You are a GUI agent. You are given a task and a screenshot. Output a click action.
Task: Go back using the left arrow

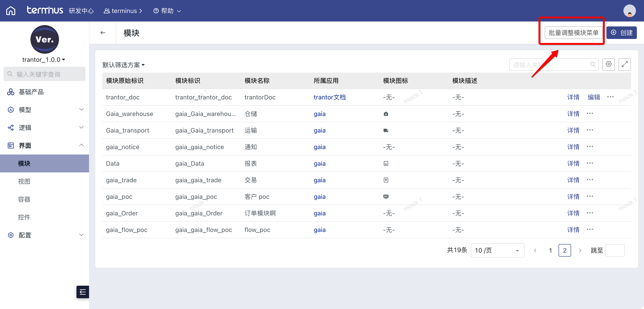pos(103,32)
